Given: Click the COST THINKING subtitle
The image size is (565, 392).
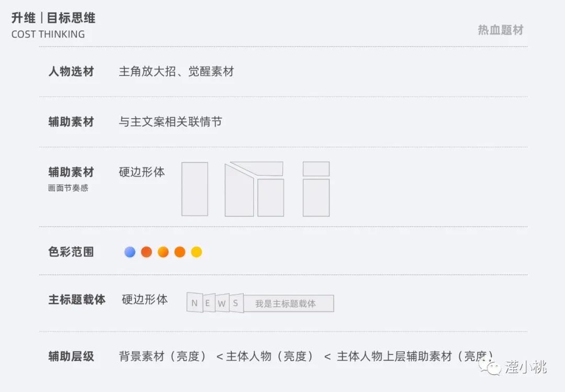Looking at the screenshot, I should tap(48, 35).
